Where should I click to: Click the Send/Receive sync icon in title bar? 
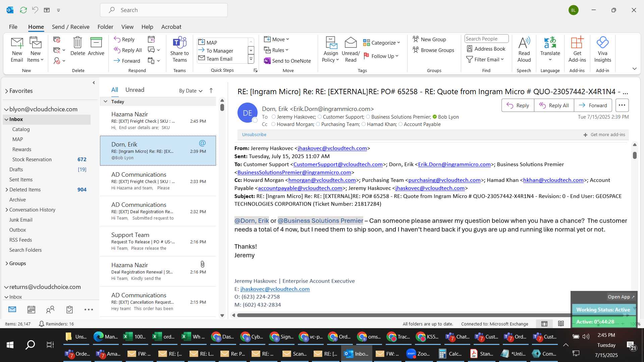tap(23, 10)
